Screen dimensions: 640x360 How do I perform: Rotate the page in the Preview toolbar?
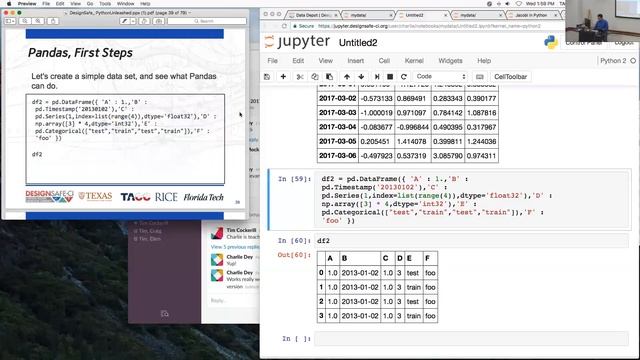tap(144, 21)
